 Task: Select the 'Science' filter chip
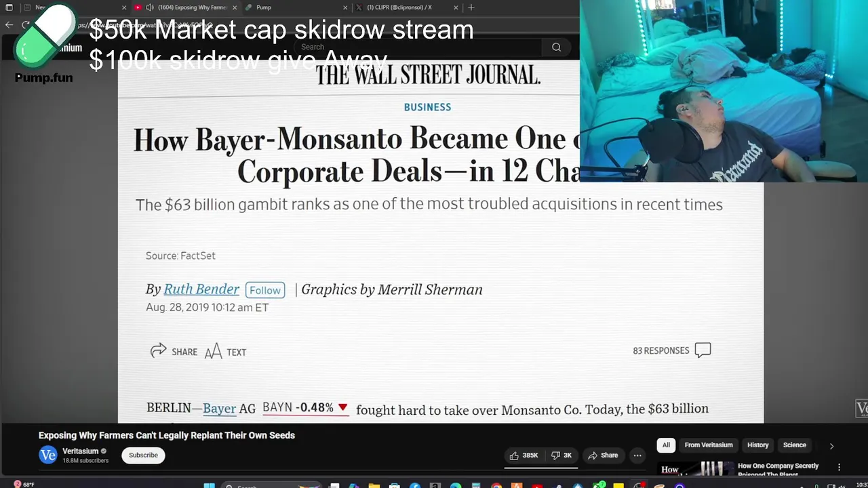click(795, 445)
